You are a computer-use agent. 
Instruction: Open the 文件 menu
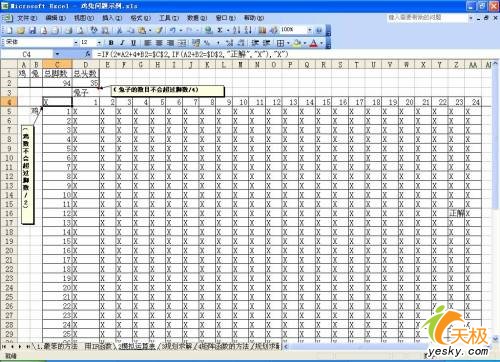27,18
